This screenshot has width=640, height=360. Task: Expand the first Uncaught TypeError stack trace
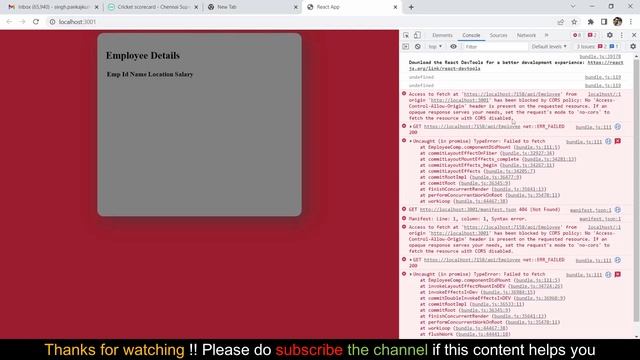pyautogui.click(x=411, y=141)
